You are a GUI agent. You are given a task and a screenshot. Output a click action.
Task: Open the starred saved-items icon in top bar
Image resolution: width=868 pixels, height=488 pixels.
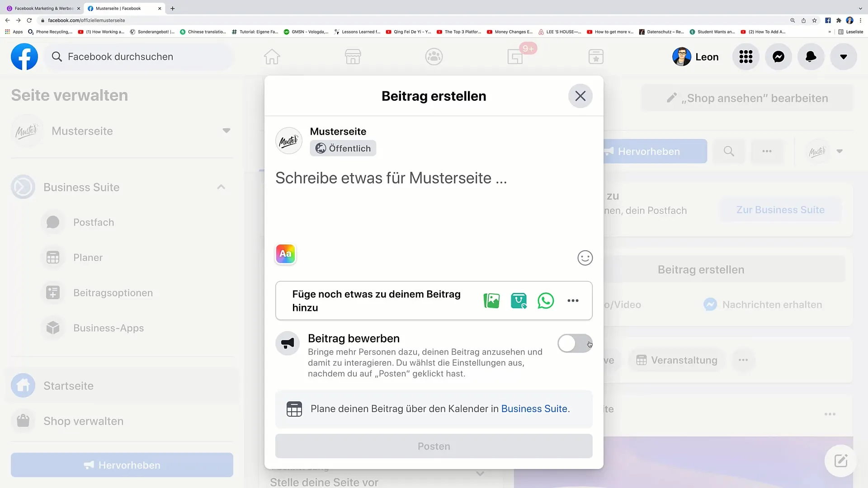(596, 56)
